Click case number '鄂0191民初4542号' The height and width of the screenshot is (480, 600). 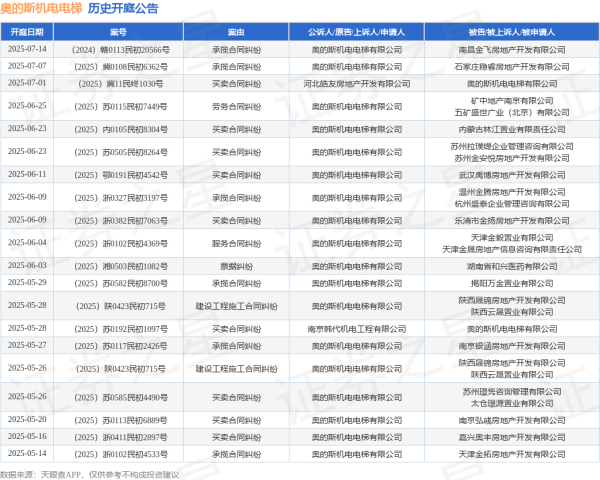tap(121, 175)
